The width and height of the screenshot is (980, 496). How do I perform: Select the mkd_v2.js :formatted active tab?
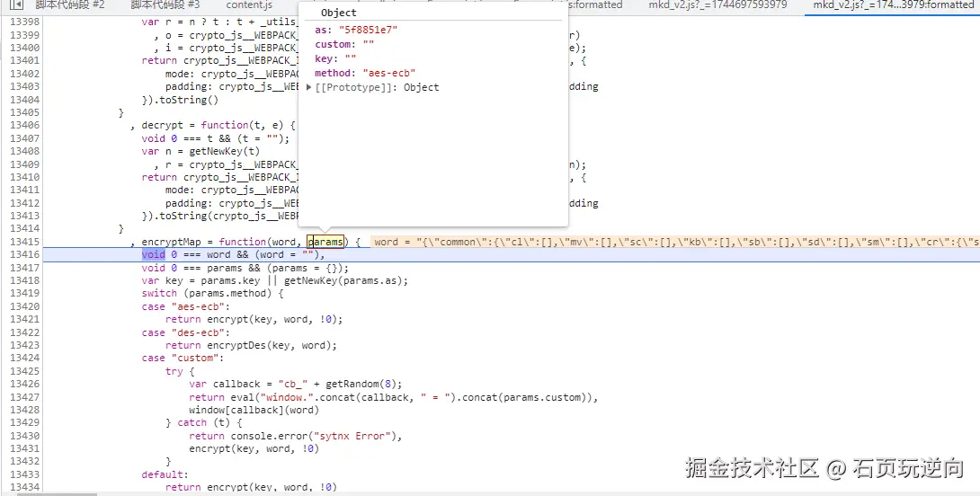point(893,5)
